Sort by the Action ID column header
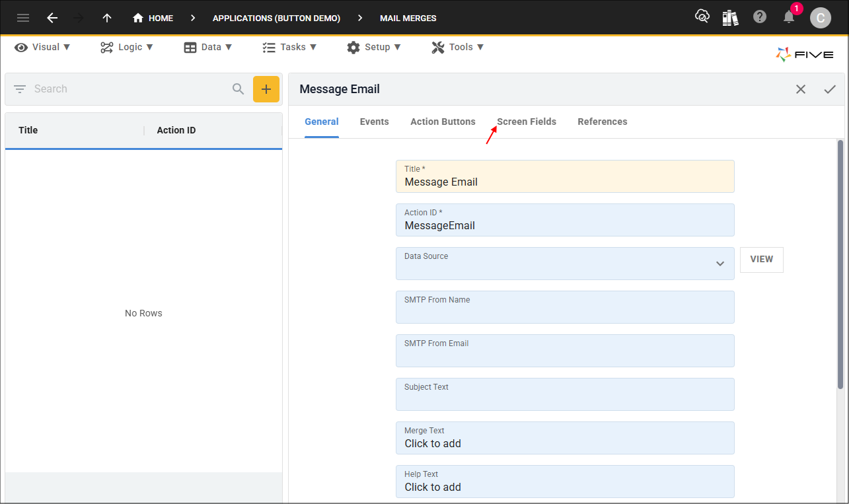 176,130
